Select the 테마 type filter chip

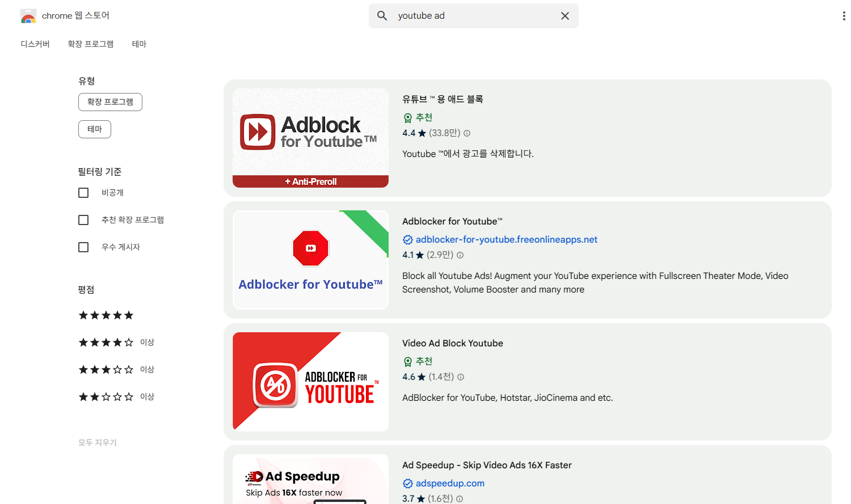coord(95,129)
